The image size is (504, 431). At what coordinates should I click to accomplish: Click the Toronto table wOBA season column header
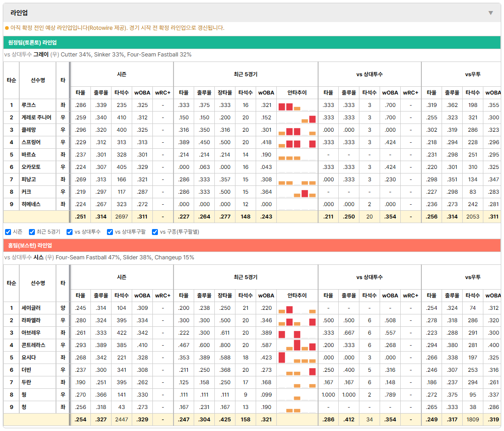point(142,93)
